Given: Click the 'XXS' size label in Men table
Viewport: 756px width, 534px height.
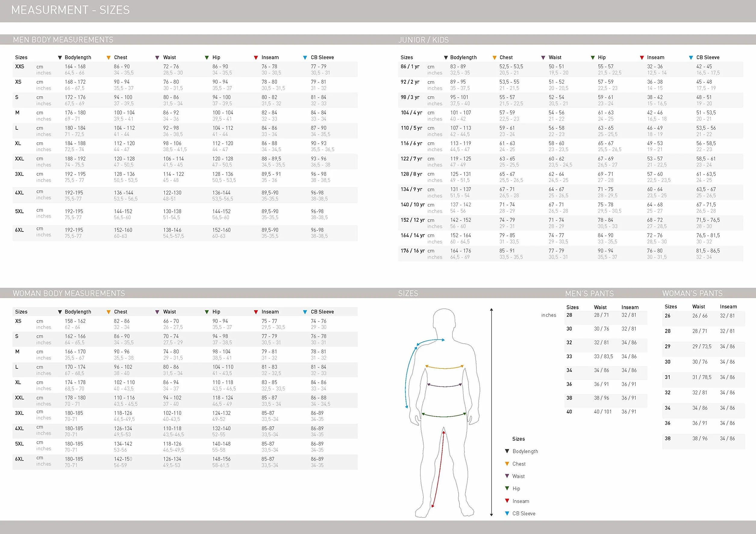Looking at the screenshot, I should (x=20, y=67).
